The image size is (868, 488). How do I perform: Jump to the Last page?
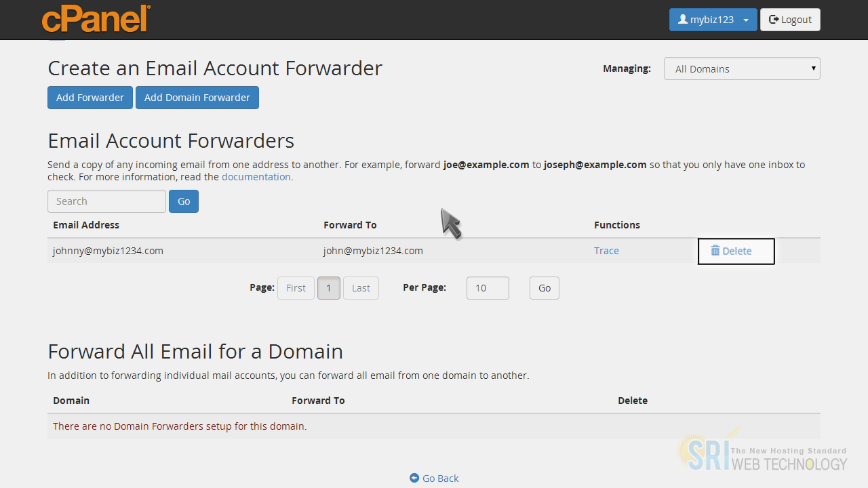point(361,288)
